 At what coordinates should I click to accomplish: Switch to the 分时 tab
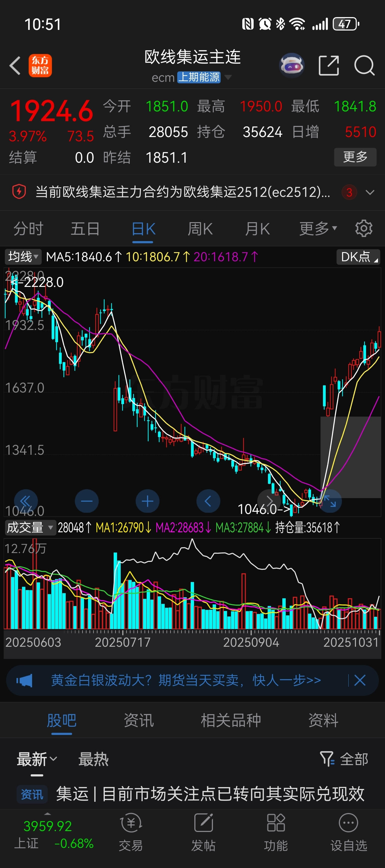28,229
